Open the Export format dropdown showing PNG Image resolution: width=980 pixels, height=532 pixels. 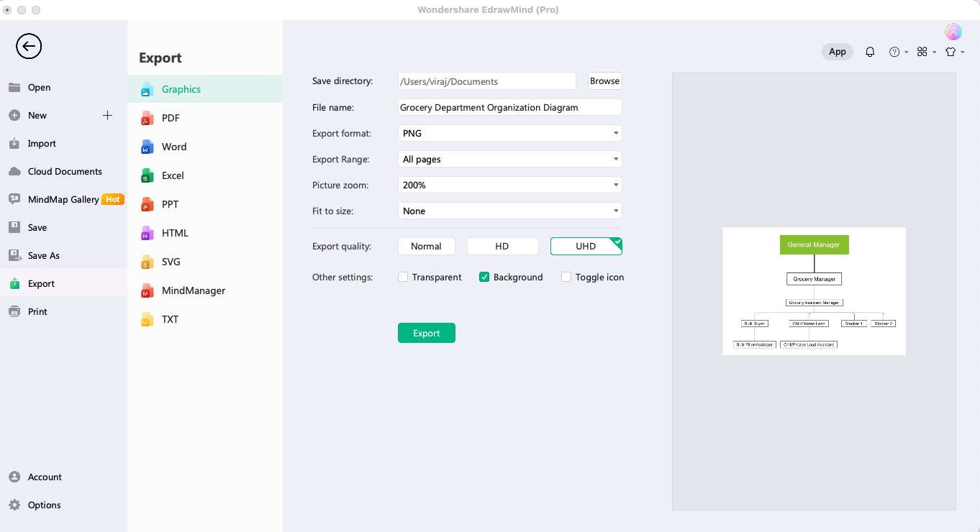coord(509,133)
